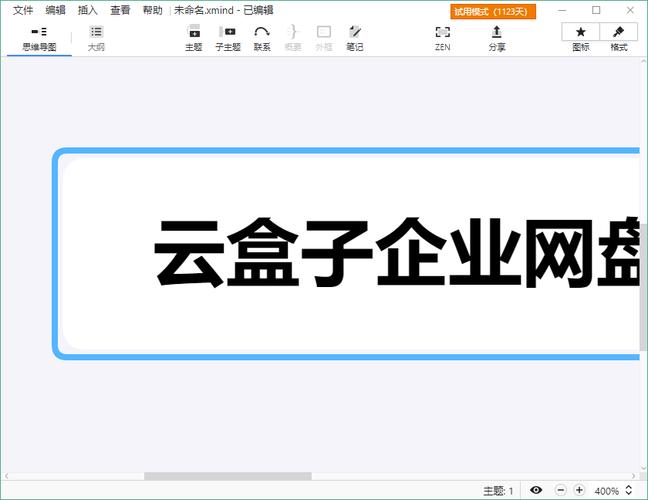Screen dimensions: 648x500
Task: Click the horizontal scrollbar thumb
Action: (x=228, y=476)
